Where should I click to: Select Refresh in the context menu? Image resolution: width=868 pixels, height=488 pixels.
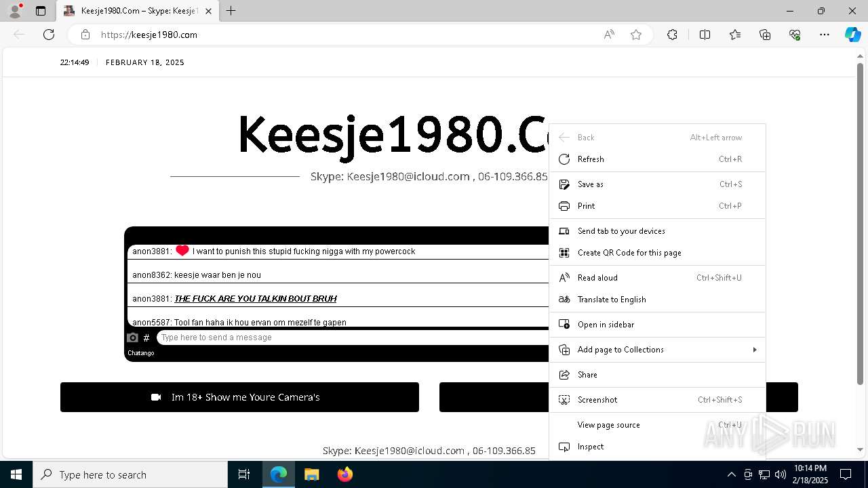click(x=657, y=159)
